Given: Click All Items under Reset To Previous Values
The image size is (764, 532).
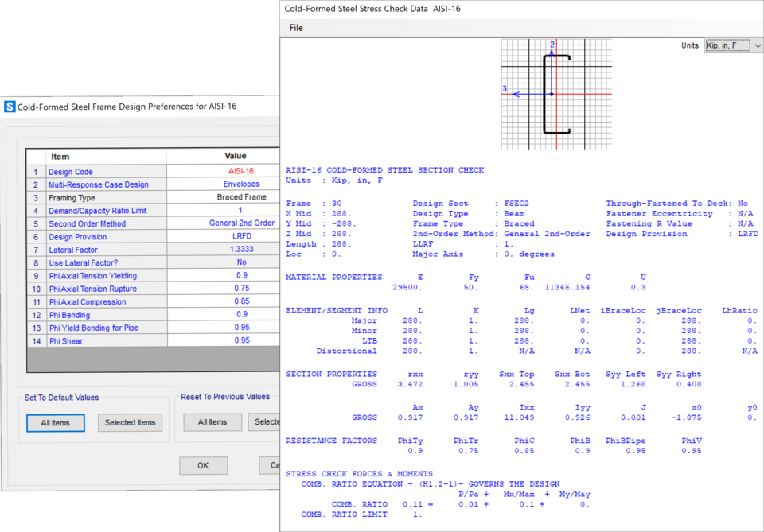Looking at the screenshot, I should coord(212,422).
